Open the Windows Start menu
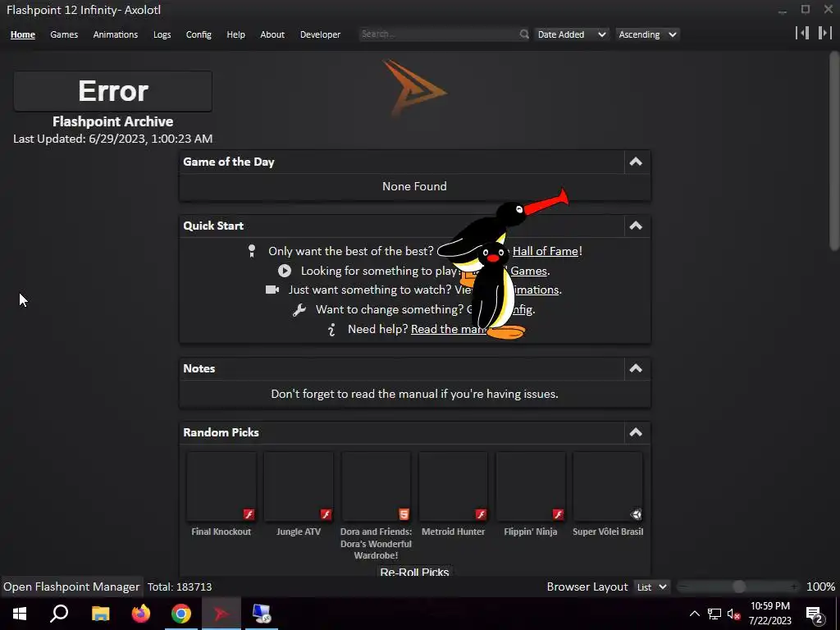Viewport: 840px width, 630px height. click(20, 614)
